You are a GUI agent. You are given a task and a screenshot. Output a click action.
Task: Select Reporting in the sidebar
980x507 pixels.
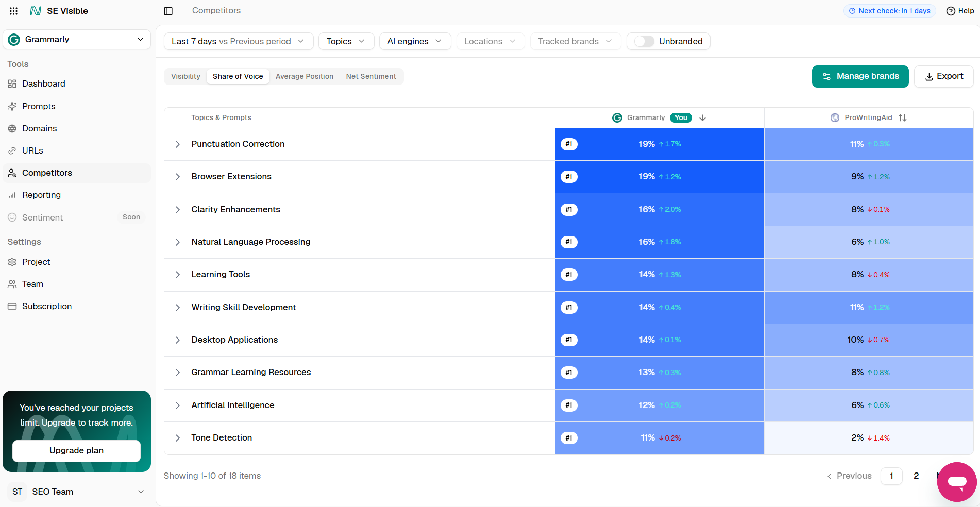pyautogui.click(x=77, y=195)
